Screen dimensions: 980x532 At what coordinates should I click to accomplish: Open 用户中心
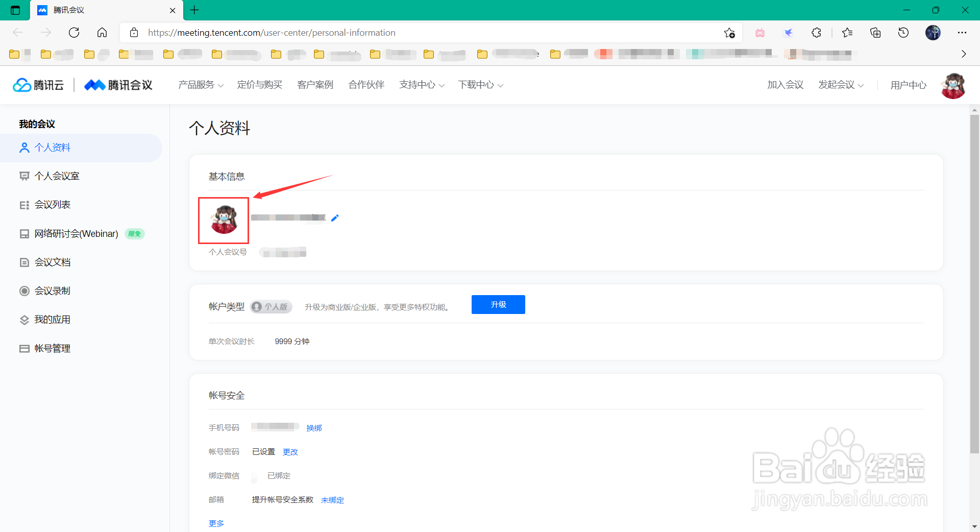(x=908, y=85)
